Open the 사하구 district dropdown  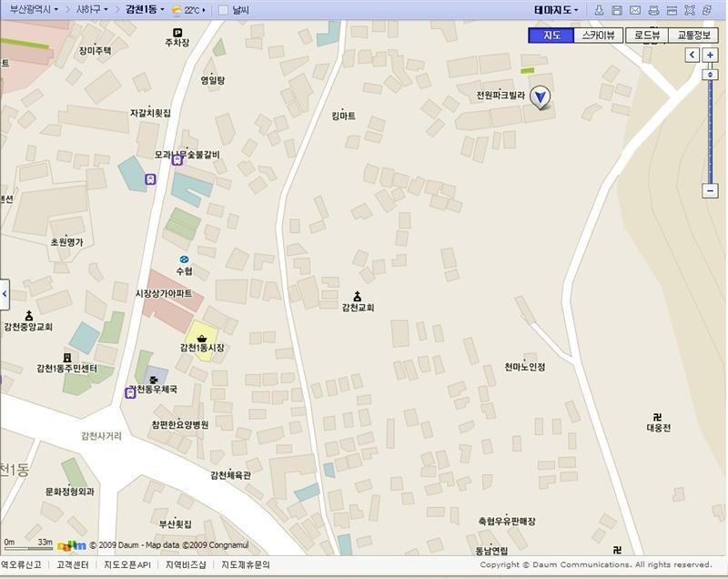click(93, 10)
